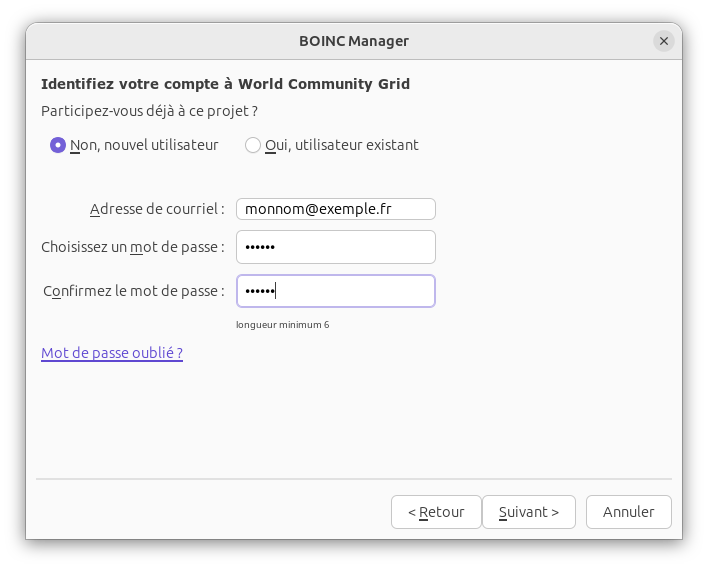Proceed with the 'Suivant >' button

pos(528,512)
